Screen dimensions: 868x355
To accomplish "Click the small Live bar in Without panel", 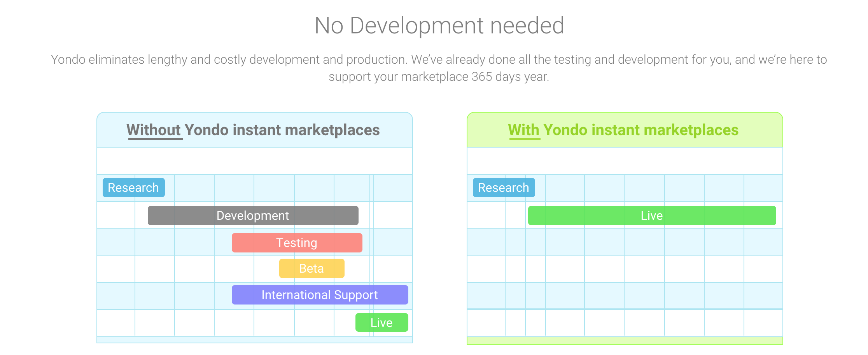I will tap(381, 322).
